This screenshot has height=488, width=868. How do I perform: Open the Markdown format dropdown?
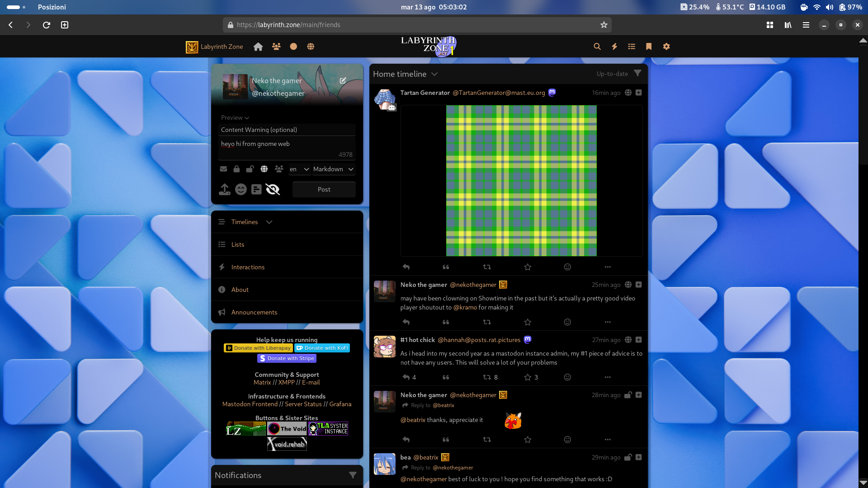tap(333, 169)
